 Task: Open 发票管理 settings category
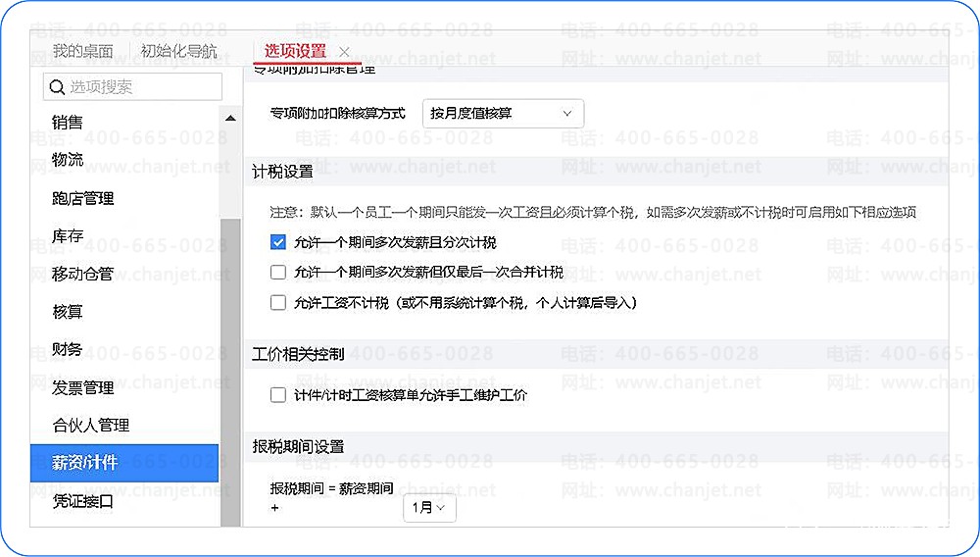click(82, 387)
